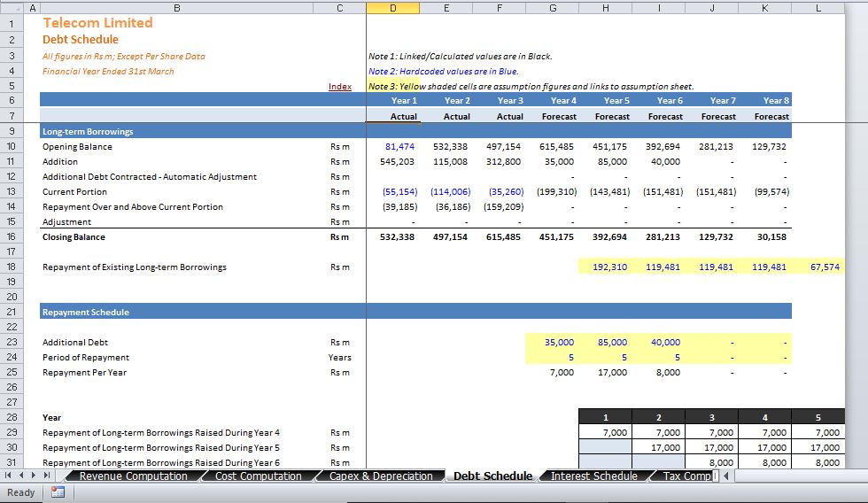Select column L header
This screenshot has width=868, height=503.
click(818, 8)
